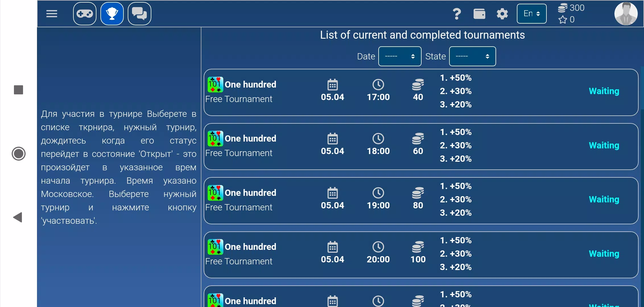Expand the State filter dropdown

pos(472,56)
